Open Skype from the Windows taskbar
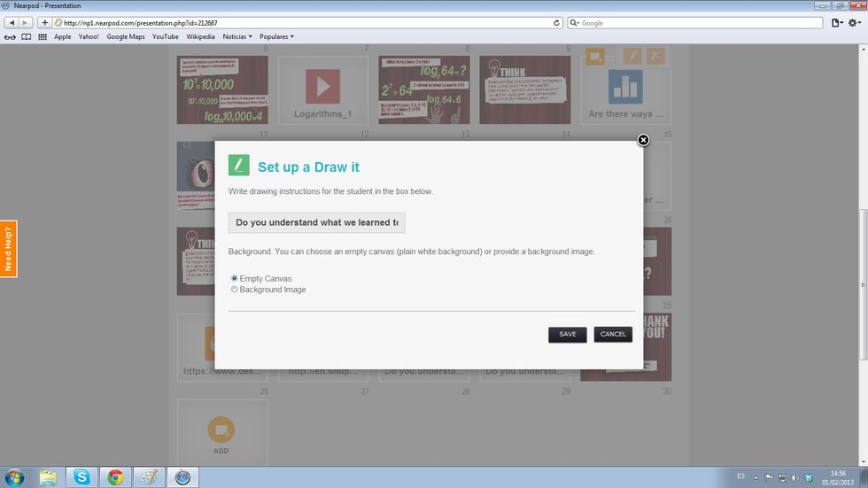 pos(81,477)
